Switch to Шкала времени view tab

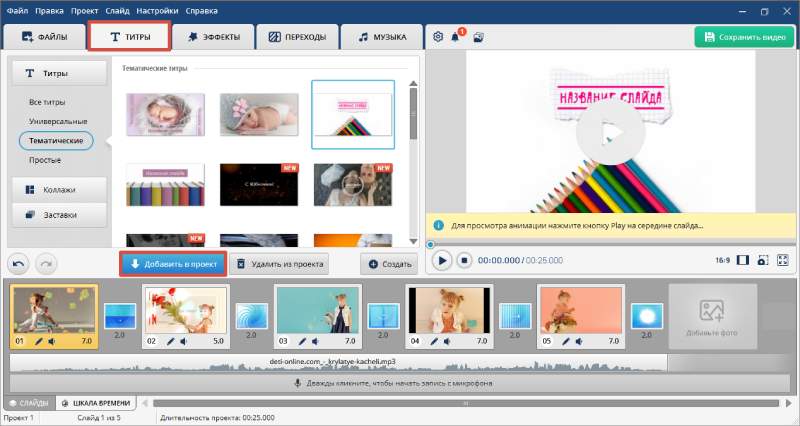96,403
